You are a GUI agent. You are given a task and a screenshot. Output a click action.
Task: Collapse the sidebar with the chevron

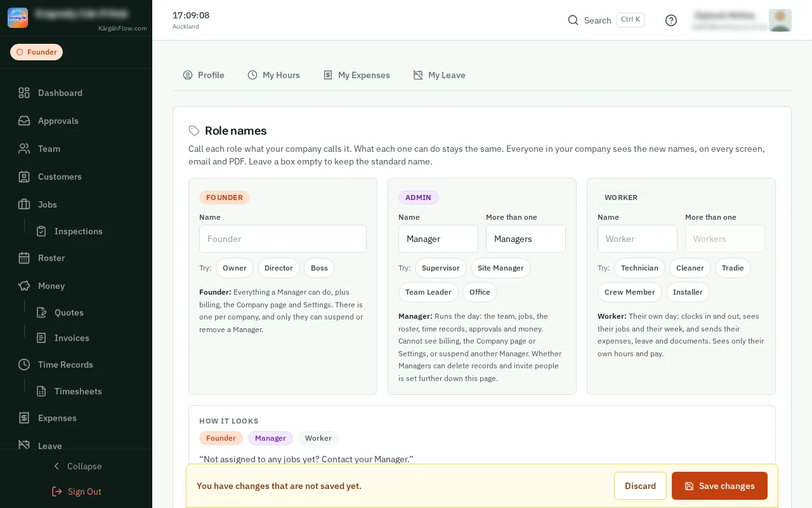point(56,466)
